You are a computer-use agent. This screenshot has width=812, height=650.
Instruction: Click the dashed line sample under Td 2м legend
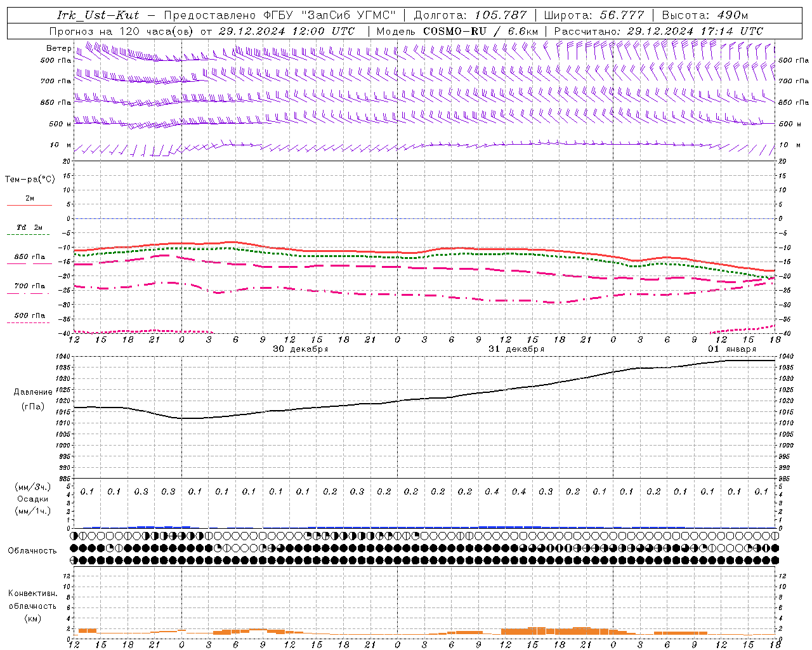click(29, 235)
